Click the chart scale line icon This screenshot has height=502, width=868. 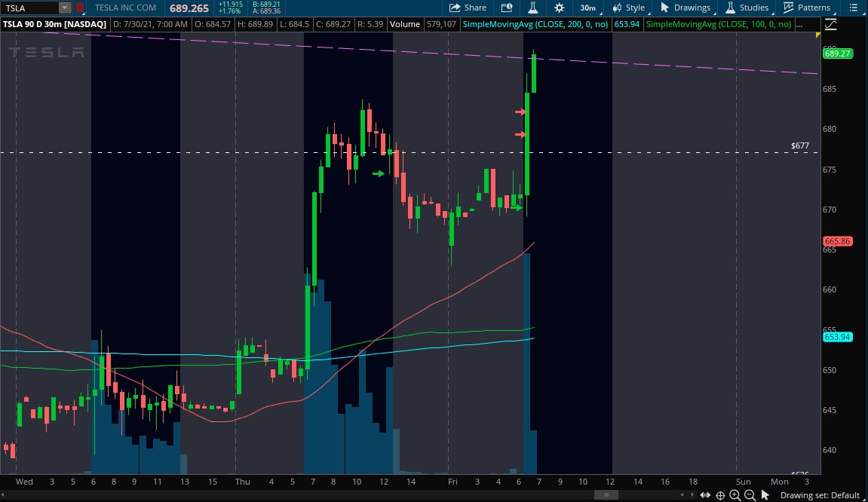[830, 24]
